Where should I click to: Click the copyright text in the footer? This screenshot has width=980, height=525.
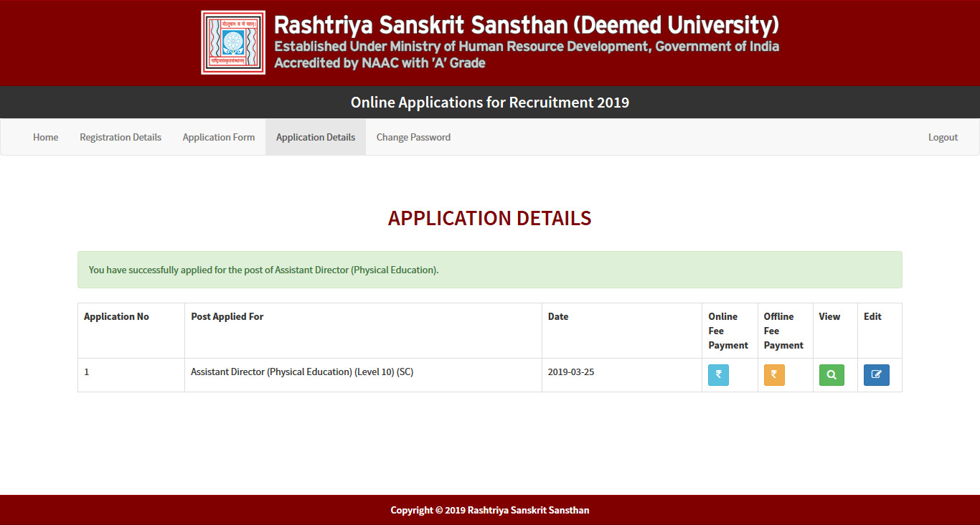coord(489,510)
